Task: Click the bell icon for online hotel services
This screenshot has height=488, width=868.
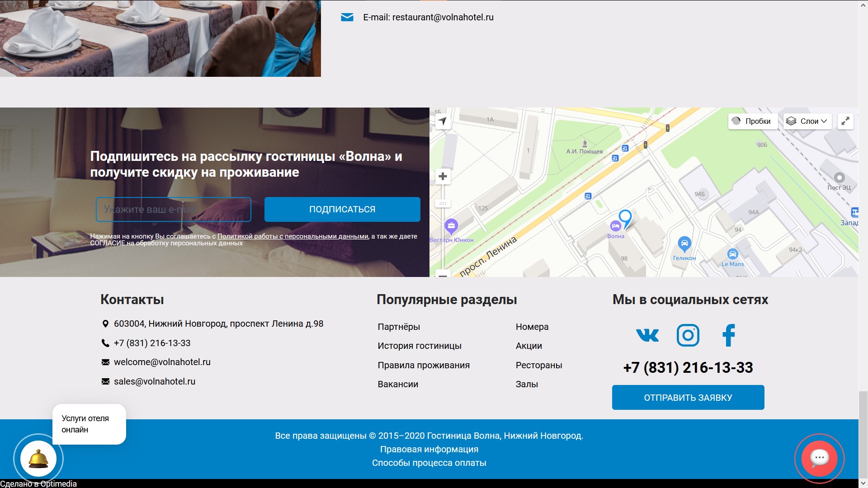Action: pyautogui.click(x=38, y=458)
